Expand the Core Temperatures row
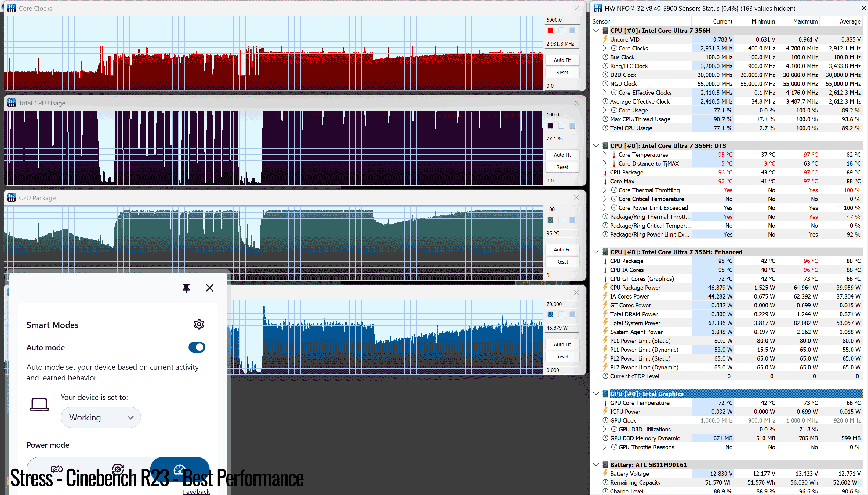 pos(605,154)
